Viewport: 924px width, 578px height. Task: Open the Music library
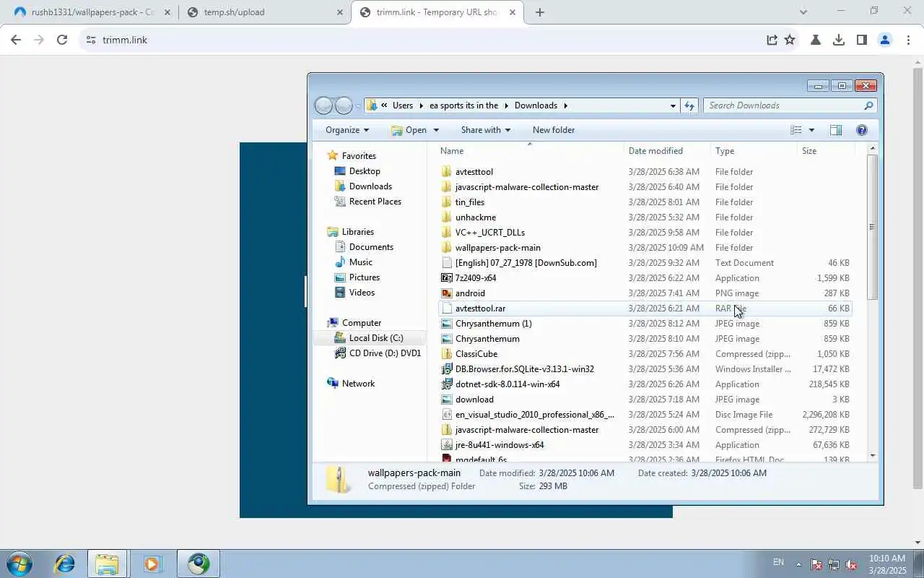click(361, 262)
